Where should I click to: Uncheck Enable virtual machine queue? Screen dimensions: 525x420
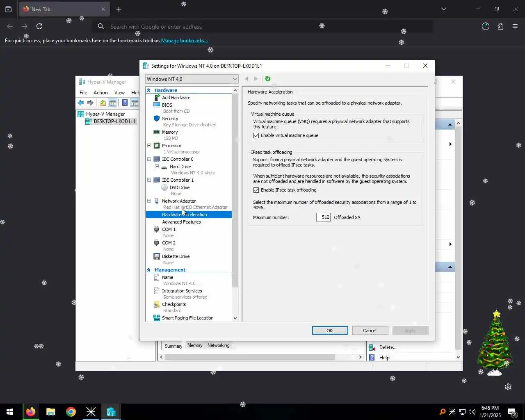tap(256, 135)
